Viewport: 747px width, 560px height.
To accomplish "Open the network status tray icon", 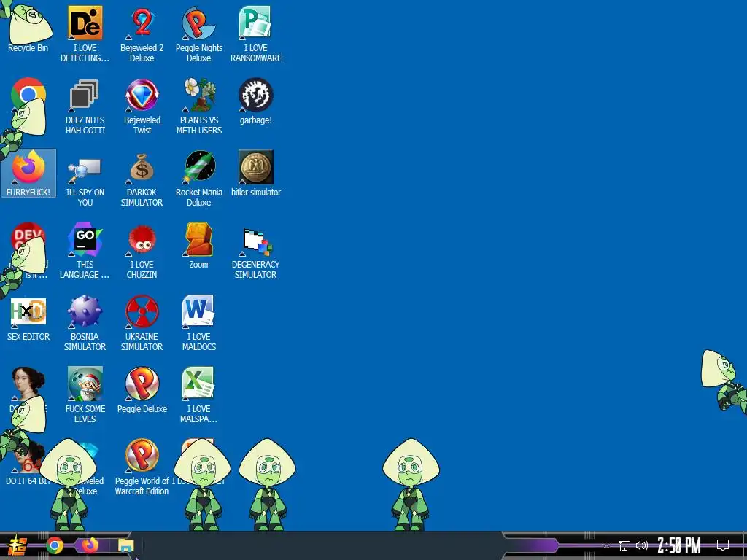I will coord(624,545).
